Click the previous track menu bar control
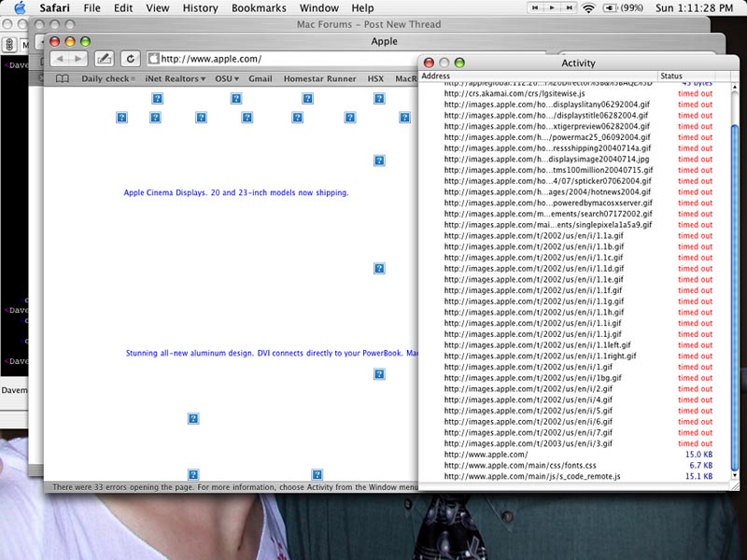This screenshot has height=560, width=747. click(535, 7)
